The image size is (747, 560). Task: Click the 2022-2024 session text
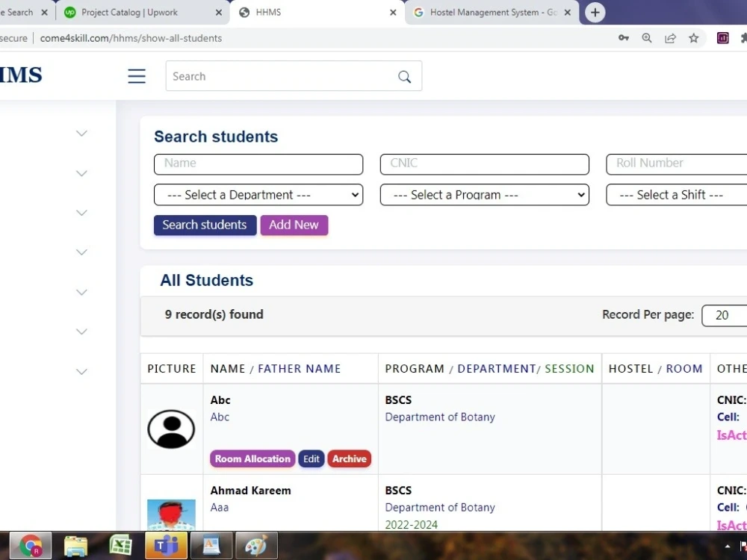pos(411,524)
